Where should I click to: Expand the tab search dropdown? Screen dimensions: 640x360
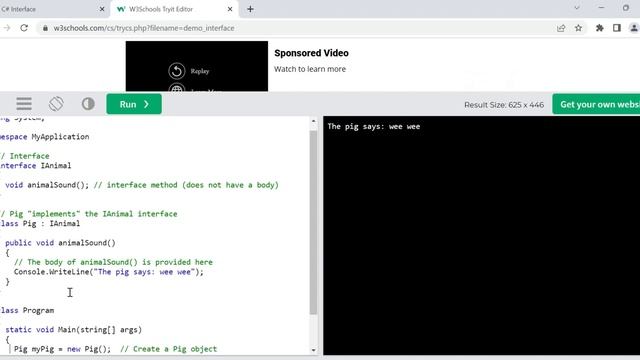click(x=577, y=8)
